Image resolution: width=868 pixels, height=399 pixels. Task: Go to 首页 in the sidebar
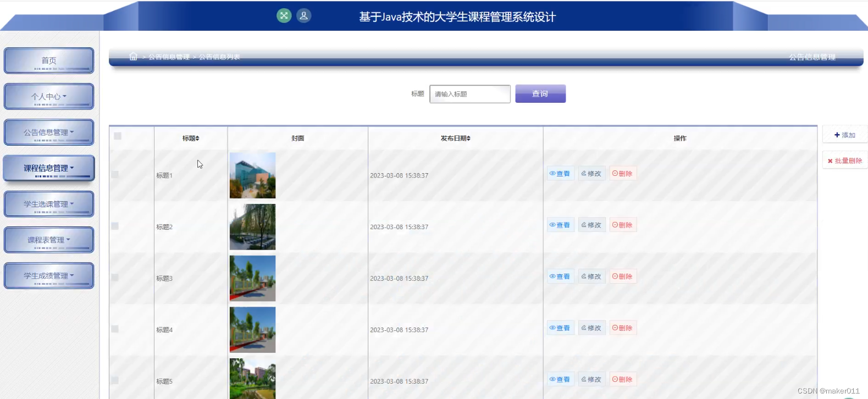[49, 60]
